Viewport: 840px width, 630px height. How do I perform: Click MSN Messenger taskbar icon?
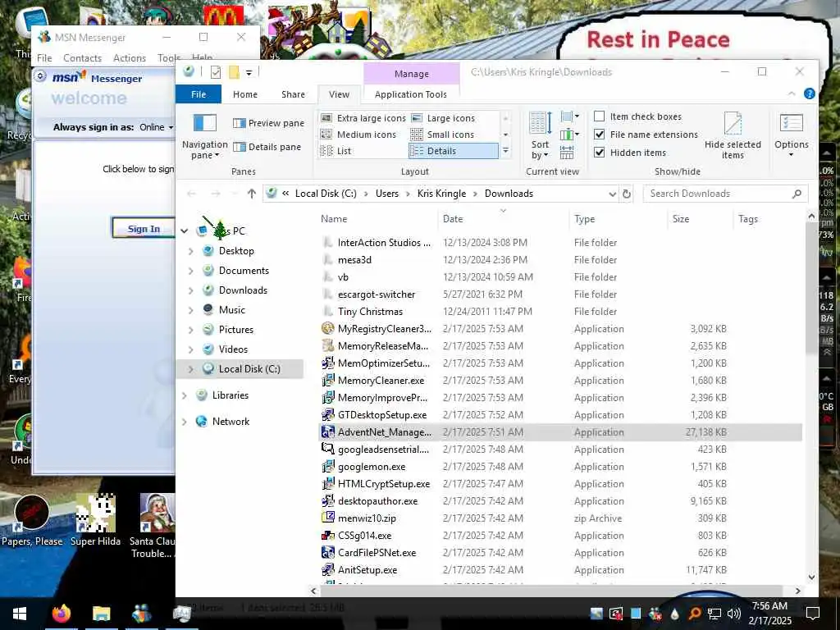click(x=141, y=613)
